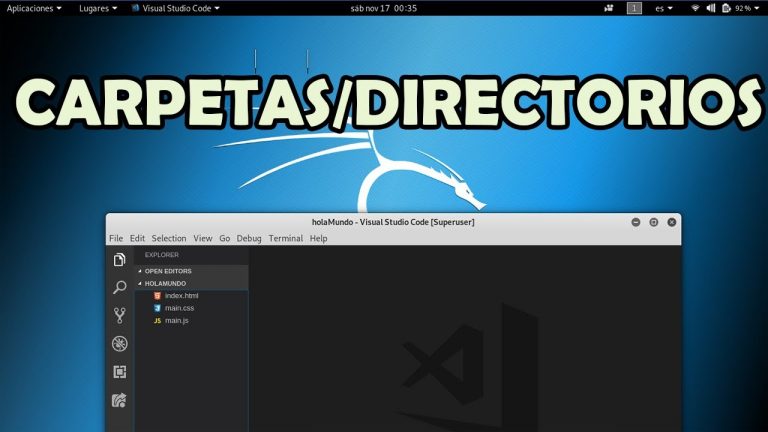Open the Selection menu

click(169, 239)
